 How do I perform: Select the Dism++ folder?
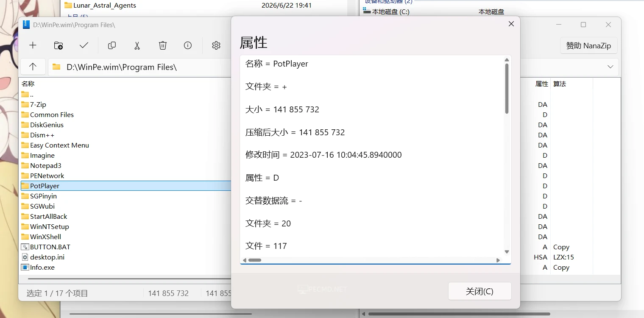click(42, 135)
